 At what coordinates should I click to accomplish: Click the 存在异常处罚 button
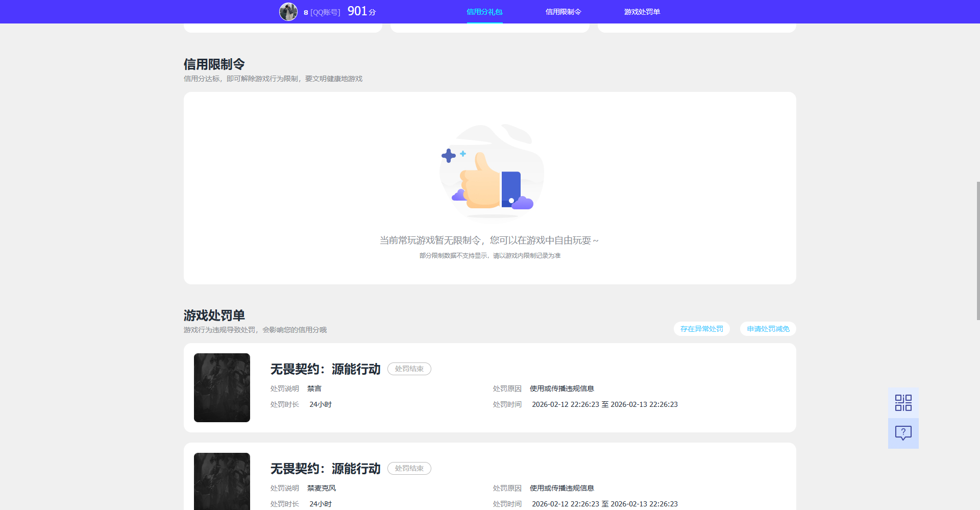coord(701,329)
